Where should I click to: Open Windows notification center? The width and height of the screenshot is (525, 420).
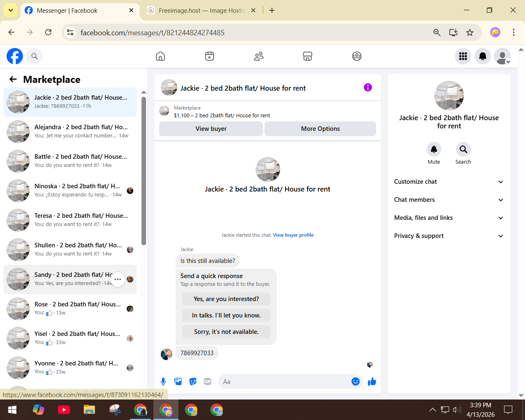pos(508,409)
